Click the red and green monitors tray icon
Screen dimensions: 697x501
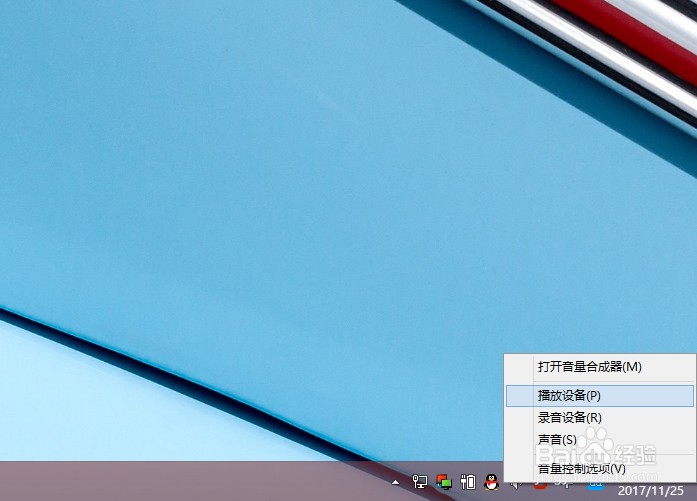pyautogui.click(x=444, y=482)
